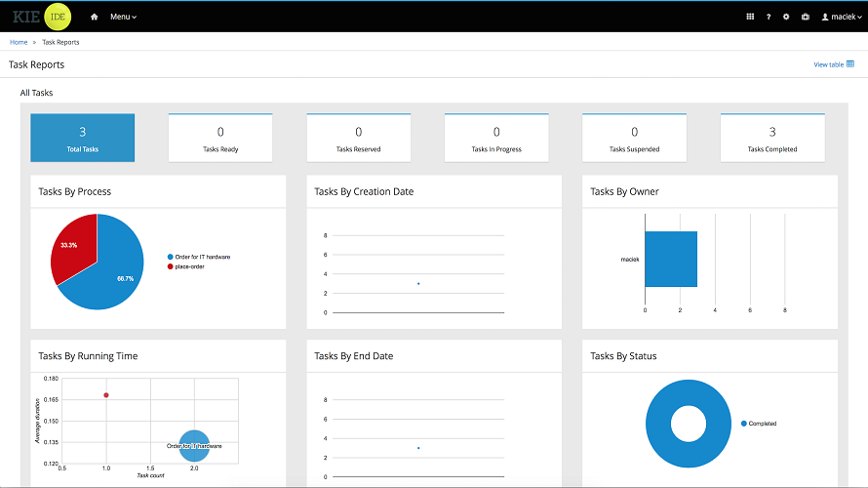
Task: Click the briefcase icon in top bar
Action: (x=805, y=17)
